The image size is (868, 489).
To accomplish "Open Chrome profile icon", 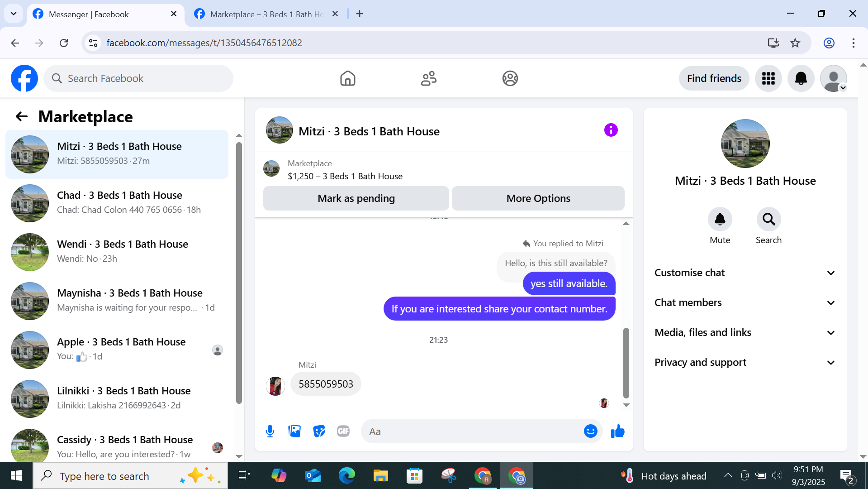I will [x=829, y=43].
